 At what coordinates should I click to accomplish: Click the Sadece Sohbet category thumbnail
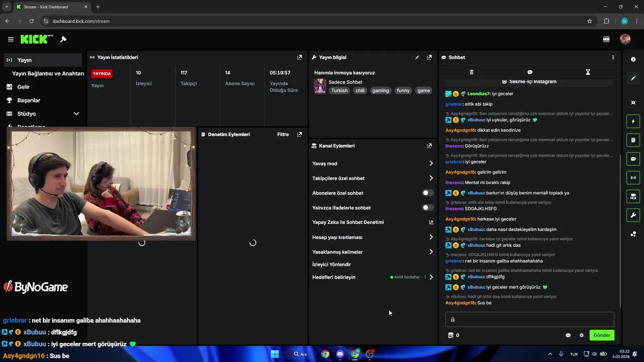pos(319,86)
